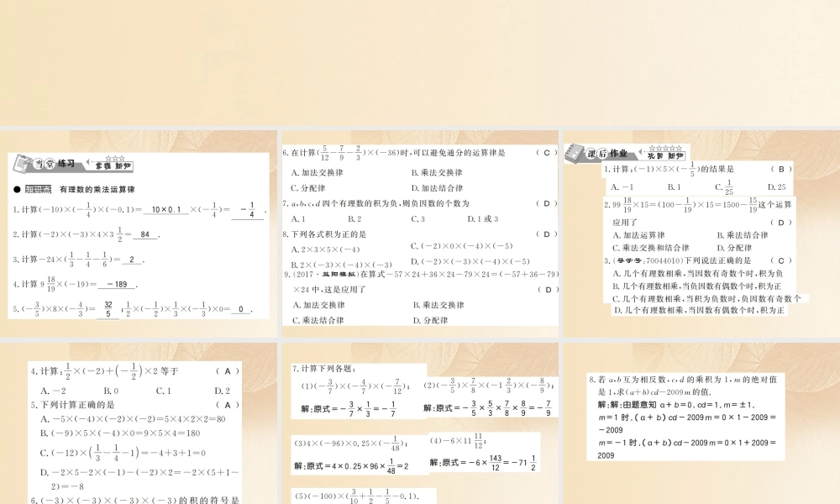The height and width of the screenshot is (504, 840).
Task: Select option D. 分配律 under question 9
Action: click(x=430, y=320)
